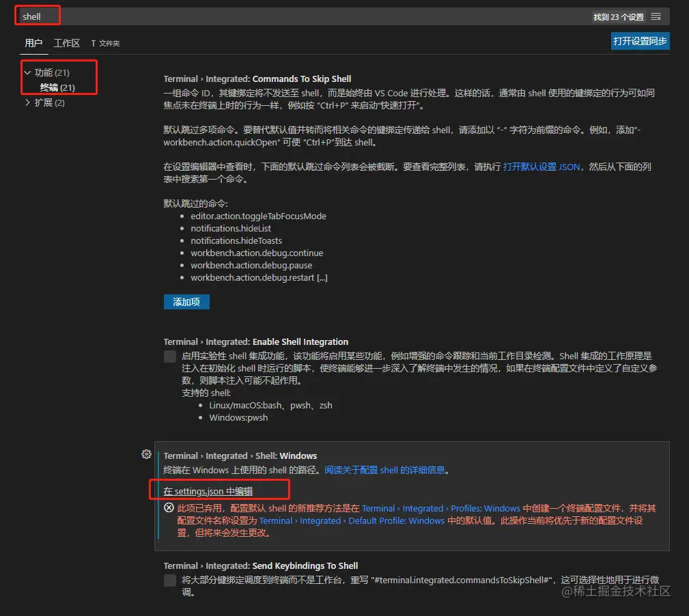Open the Terminal Integrated Profiles: Windows link

[440, 508]
